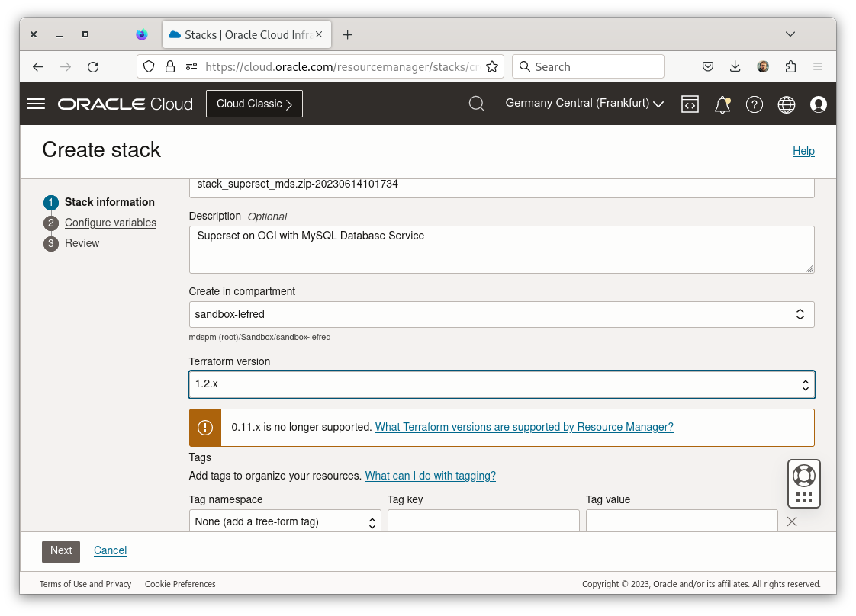Open Firefox tracking protection shield
Viewport: 856px width, 616px height.
[x=149, y=66]
